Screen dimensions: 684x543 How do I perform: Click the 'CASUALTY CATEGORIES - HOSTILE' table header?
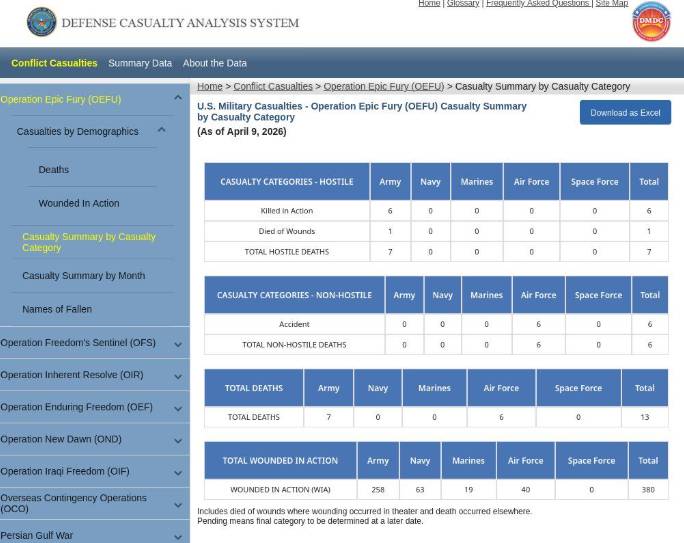pyautogui.click(x=287, y=182)
